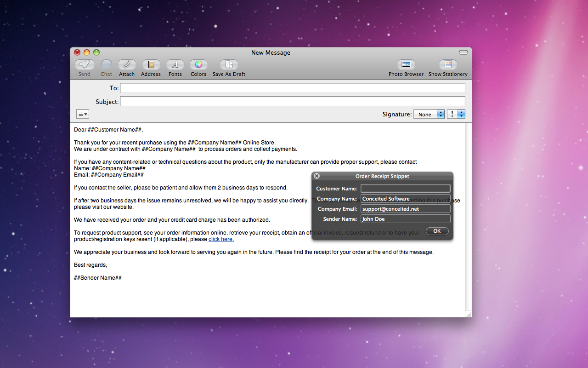Viewport: 588px width, 368px height.
Task: Open the Address book icon
Action: pyautogui.click(x=151, y=65)
